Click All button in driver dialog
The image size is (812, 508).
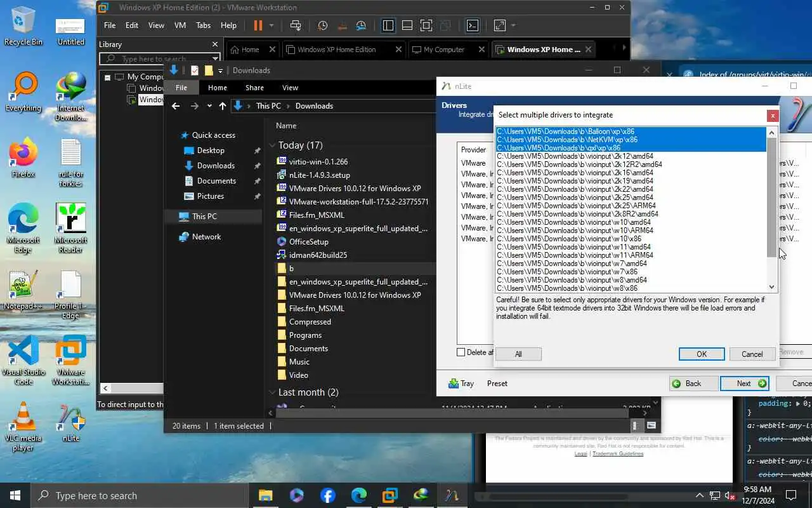[x=518, y=354]
